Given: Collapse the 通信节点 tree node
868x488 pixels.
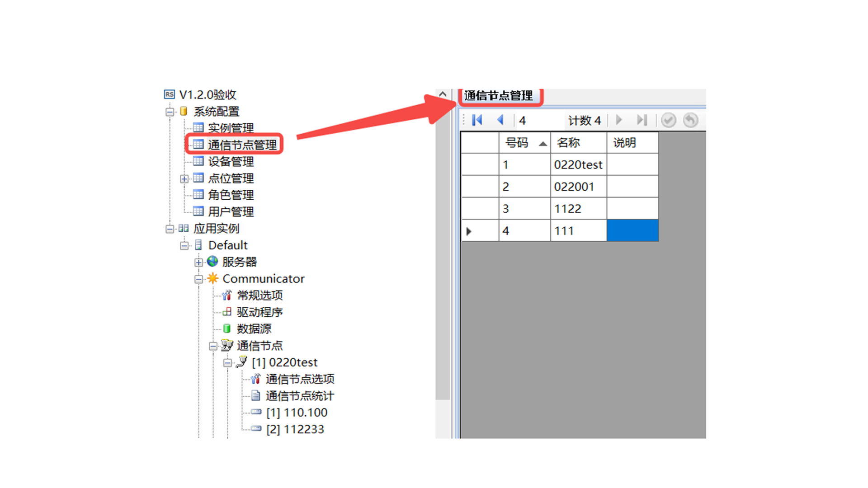Looking at the screenshot, I should tap(213, 346).
